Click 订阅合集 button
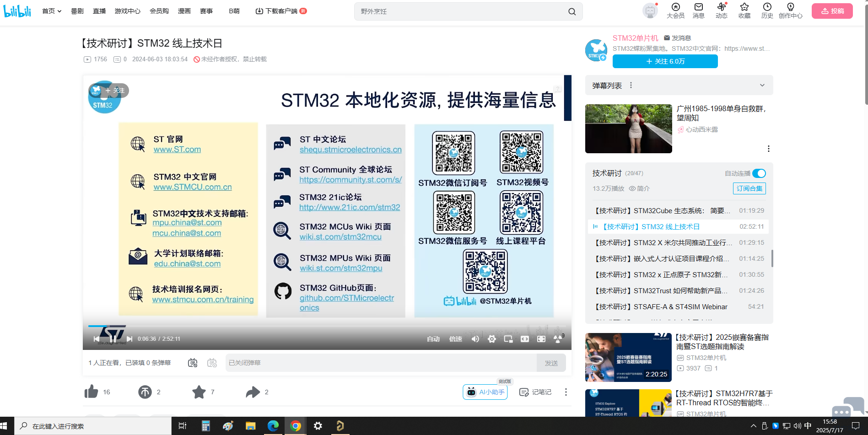Image resolution: width=868 pixels, height=435 pixels. [x=749, y=188]
